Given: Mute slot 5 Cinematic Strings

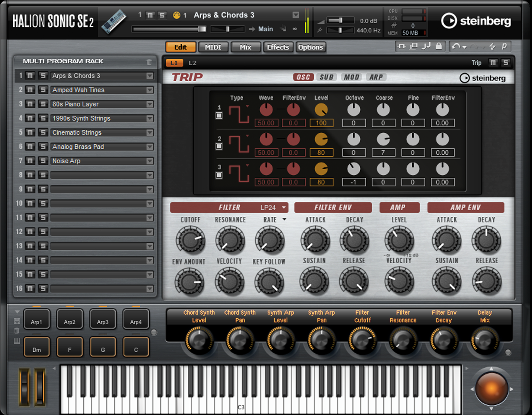Looking at the screenshot, I should click(x=30, y=132).
